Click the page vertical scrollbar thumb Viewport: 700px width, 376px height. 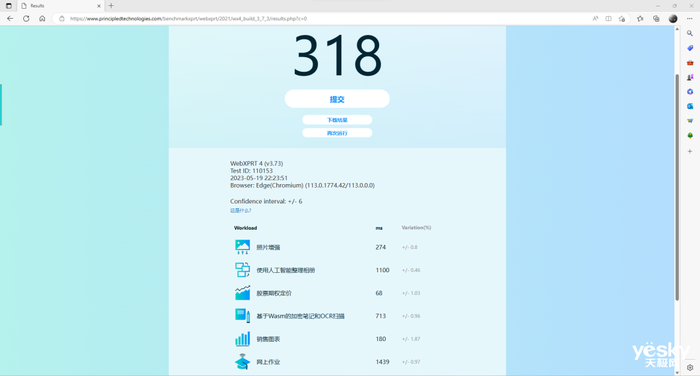677,188
